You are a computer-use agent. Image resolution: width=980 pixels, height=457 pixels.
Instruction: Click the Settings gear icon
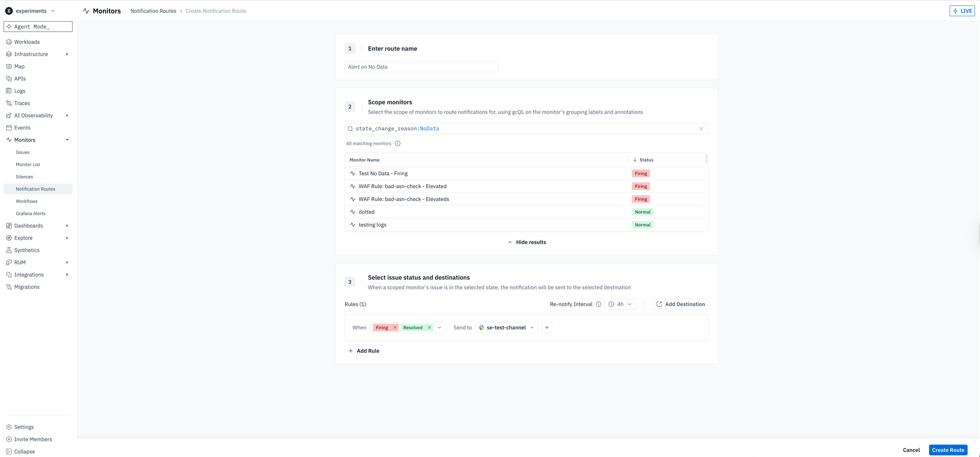9,427
